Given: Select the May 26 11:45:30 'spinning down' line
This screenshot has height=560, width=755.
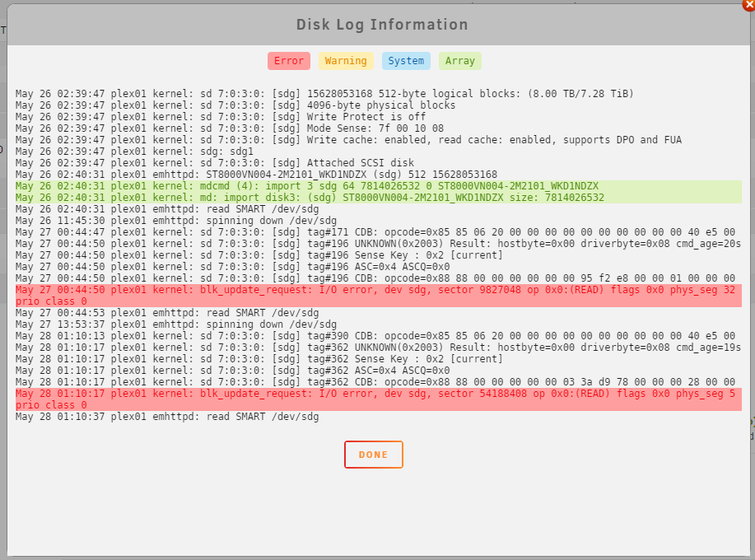Looking at the screenshot, I should (x=175, y=221).
